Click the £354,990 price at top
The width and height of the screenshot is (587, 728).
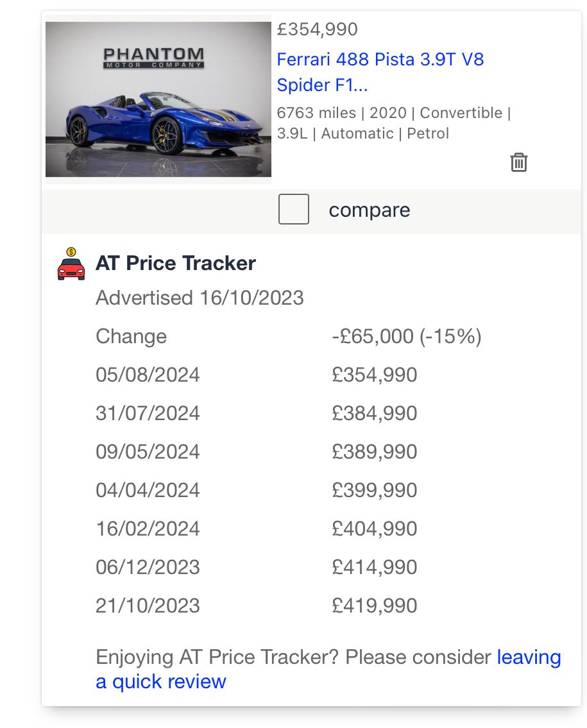click(318, 30)
